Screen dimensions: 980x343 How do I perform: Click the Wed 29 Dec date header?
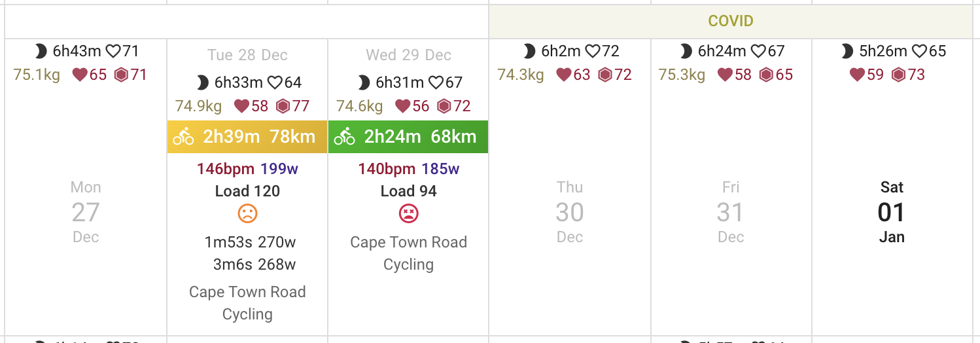coord(408,55)
